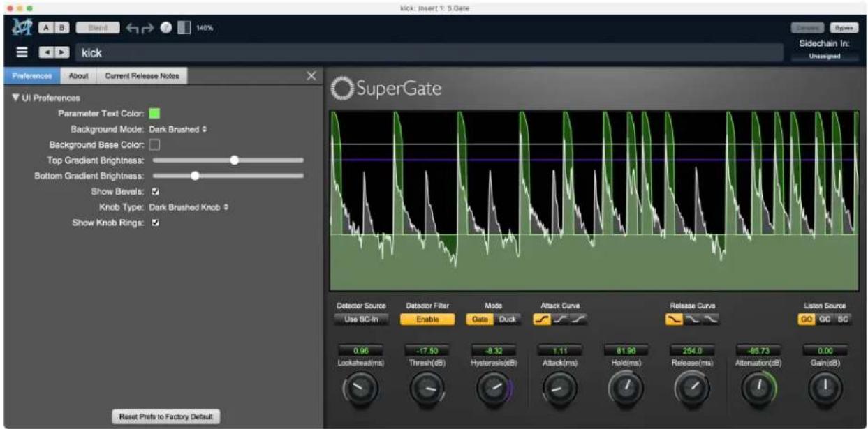The width and height of the screenshot is (868, 429).
Task: Click the Hold knob
Action: click(626, 389)
